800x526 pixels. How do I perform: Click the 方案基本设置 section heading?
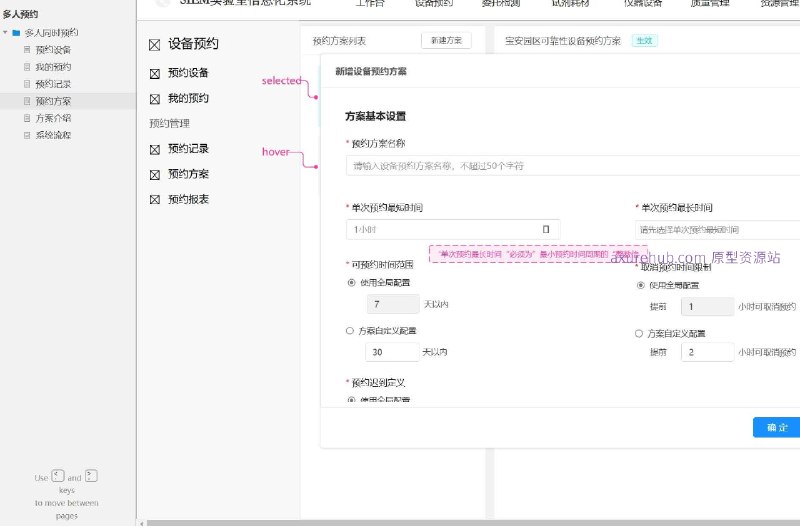pos(376,116)
